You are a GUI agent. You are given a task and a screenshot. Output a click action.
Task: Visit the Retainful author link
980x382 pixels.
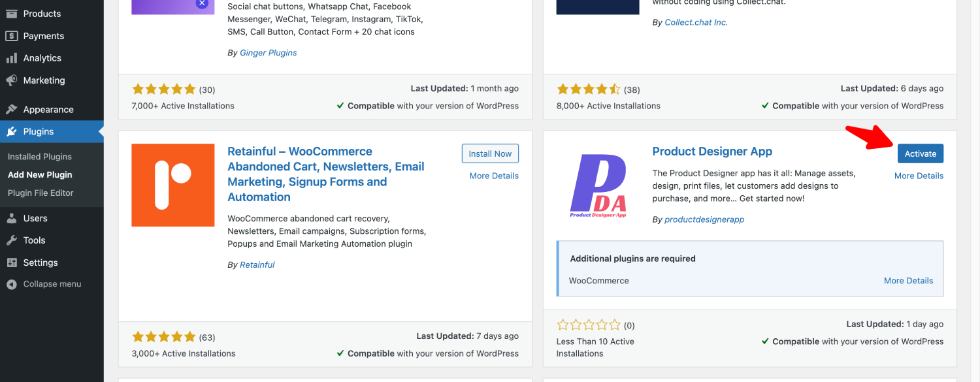[257, 265]
